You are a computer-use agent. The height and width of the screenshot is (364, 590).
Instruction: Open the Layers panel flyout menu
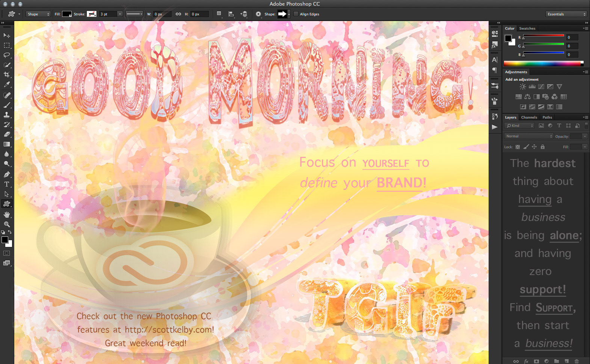[585, 117]
